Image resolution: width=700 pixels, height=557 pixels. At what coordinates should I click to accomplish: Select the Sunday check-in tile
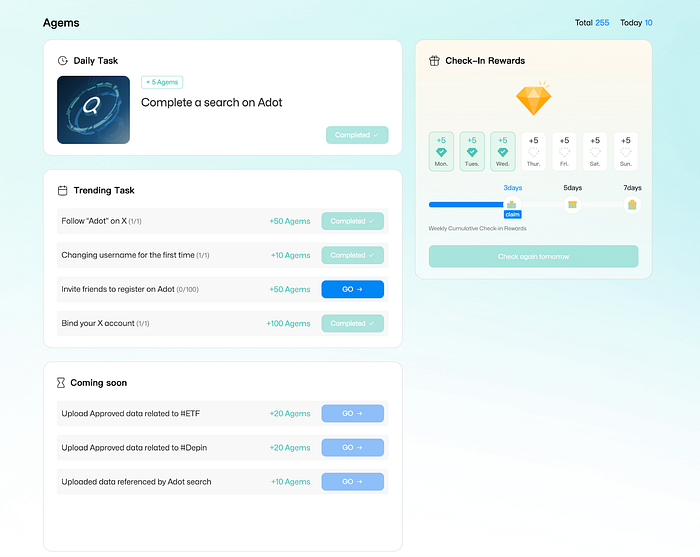pyautogui.click(x=626, y=150)
